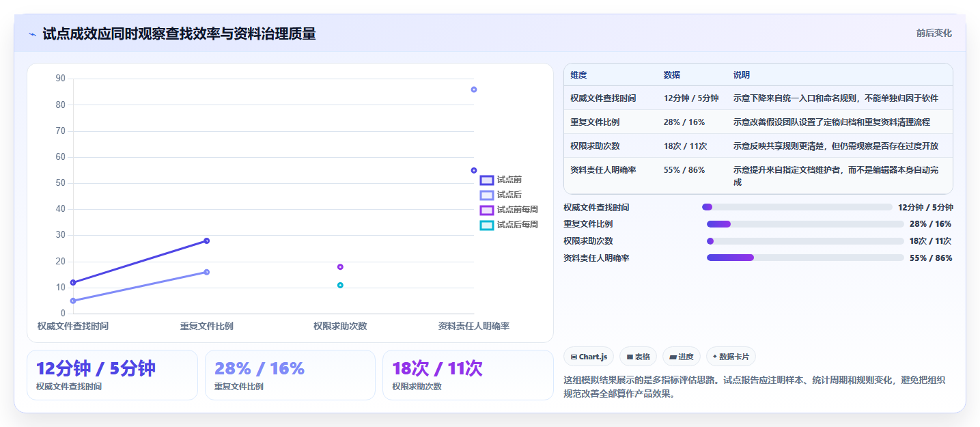Screen dimensions: 980x427
Task: Toggle the 试点前 legend entry
Action: coord(501,180)
